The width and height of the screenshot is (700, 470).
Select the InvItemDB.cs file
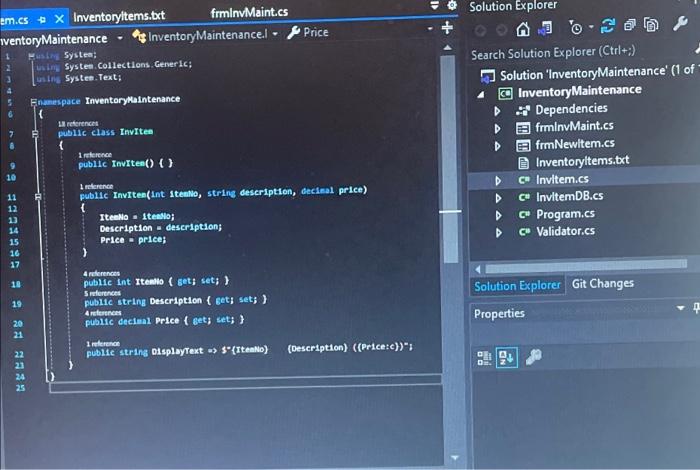click(569, 196)
